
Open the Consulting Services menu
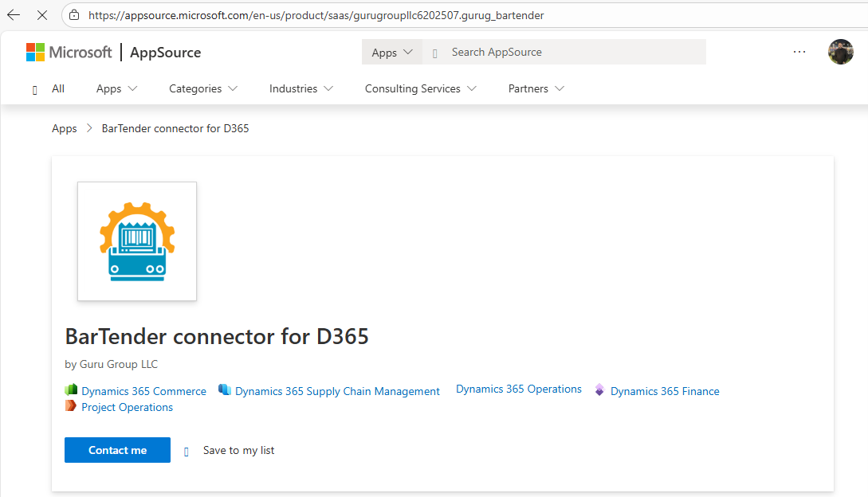[x=420, y=89]
